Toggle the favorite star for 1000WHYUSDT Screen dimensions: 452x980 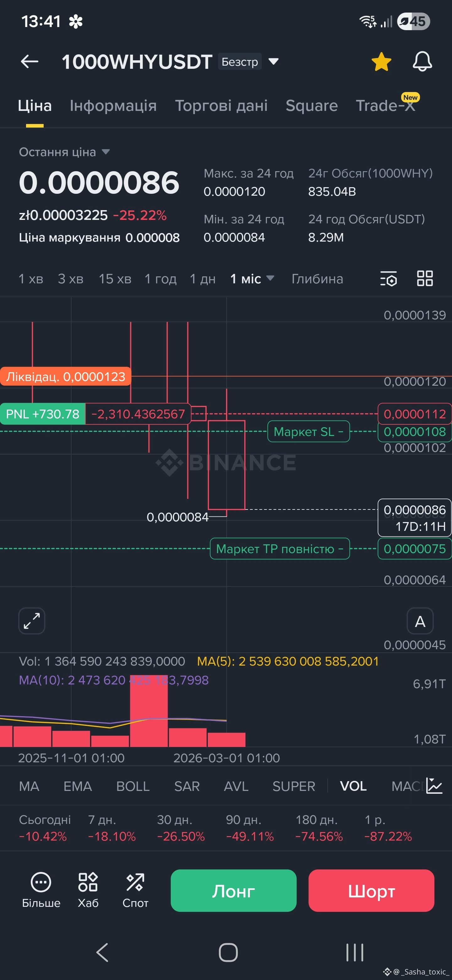click(x=381, y=62)
